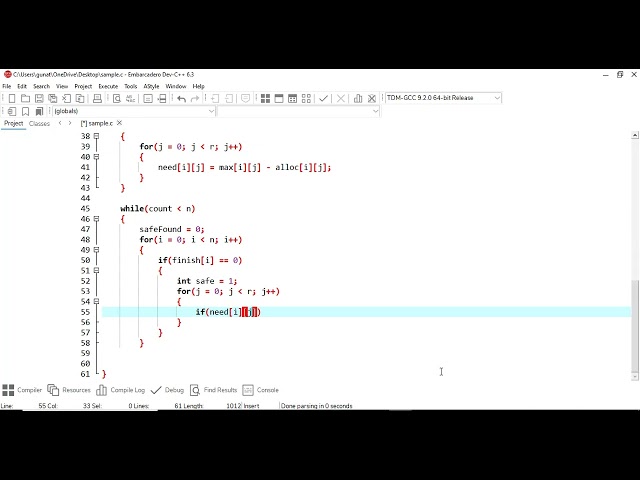
Task: Click the Toggle Bookmark icon
Action: tap(25, 111)
